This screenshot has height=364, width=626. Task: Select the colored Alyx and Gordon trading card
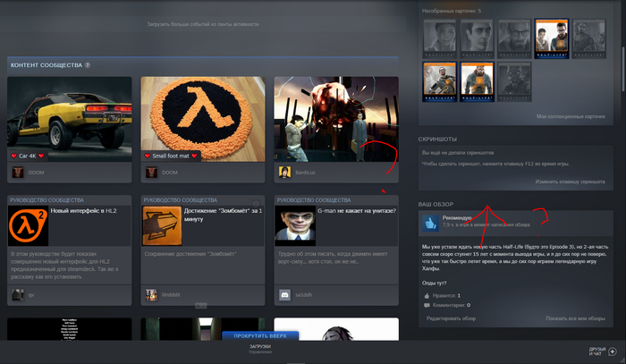[x=552, y=38]
